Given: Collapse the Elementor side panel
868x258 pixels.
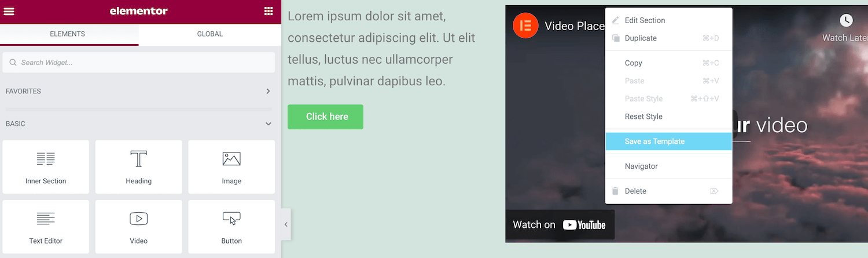Looking at the screenshot, I should (x=286, y=224).
